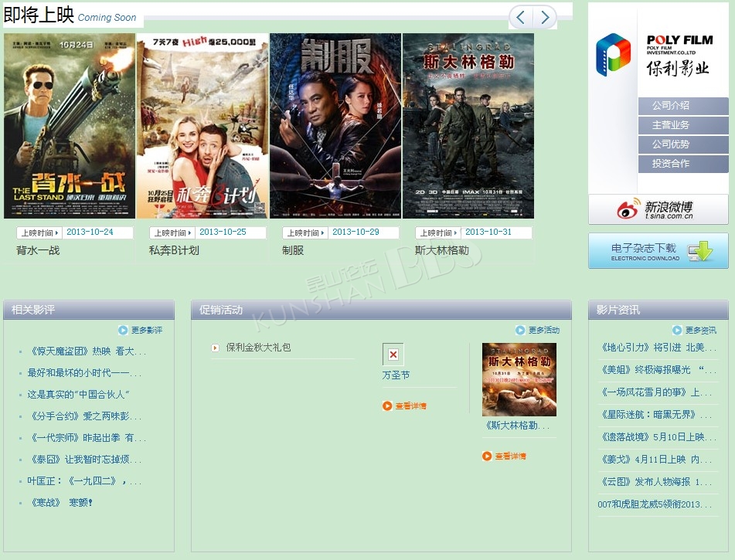Click release date 2013-10-29
Image resolution: width=735 pixels, height=560 pixels.
pos(356,232)
